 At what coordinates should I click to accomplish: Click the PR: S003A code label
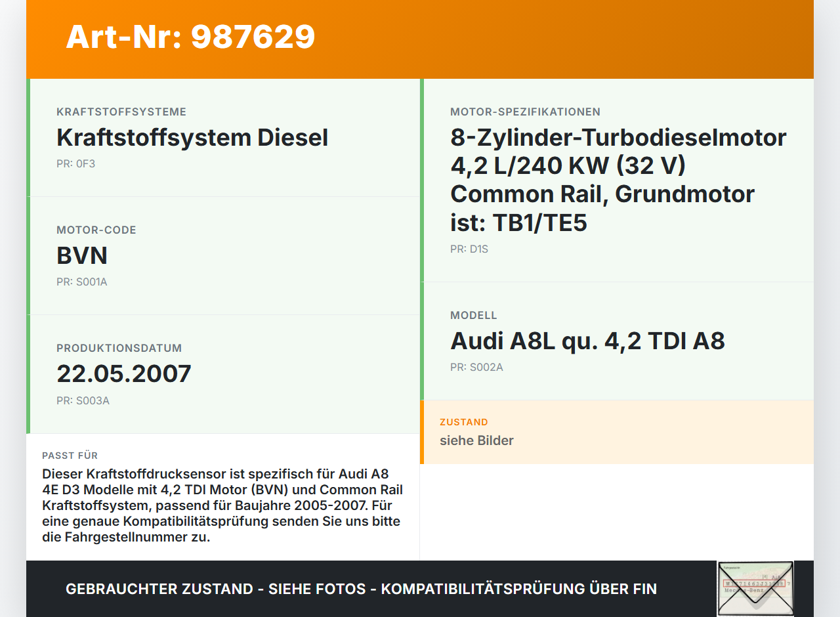click(83, 400)
